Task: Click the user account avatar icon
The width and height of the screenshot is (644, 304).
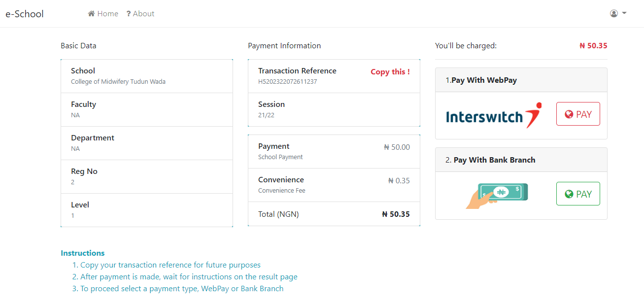Action: click(614, 13)
